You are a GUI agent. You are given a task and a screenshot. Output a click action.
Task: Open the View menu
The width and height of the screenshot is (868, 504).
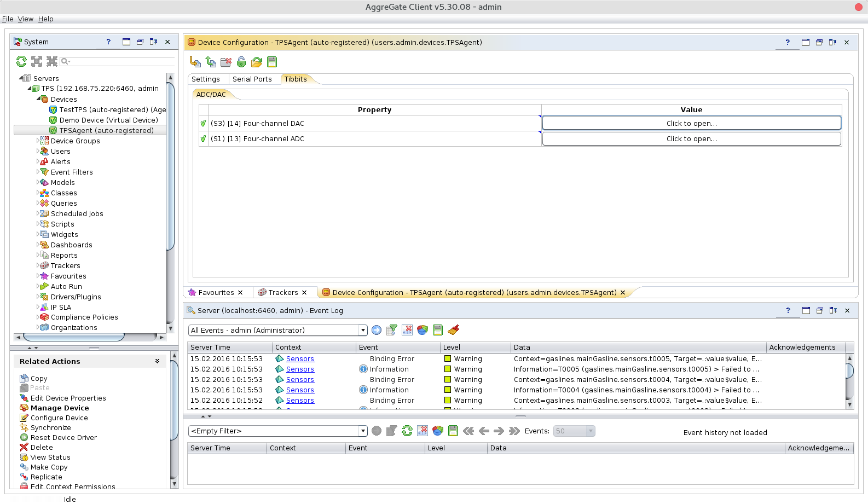click(x=26, y=19)
